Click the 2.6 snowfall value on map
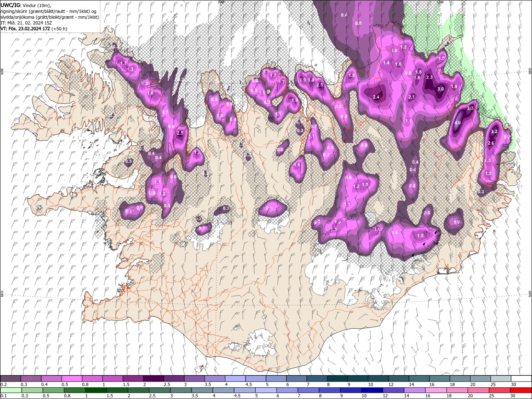This screenshot has height=399, width=532. pos(491,143)
